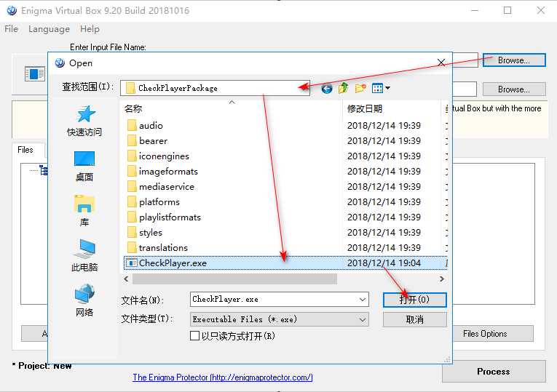Click the second Browse button
557x392 pixels.
(513, 89)
